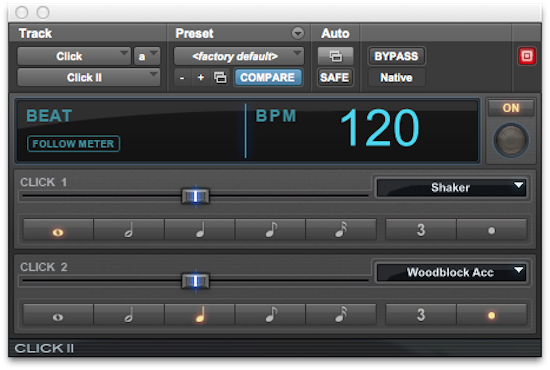
Task: Select quarter note in Click 2 row
Action: coord(200,315)
